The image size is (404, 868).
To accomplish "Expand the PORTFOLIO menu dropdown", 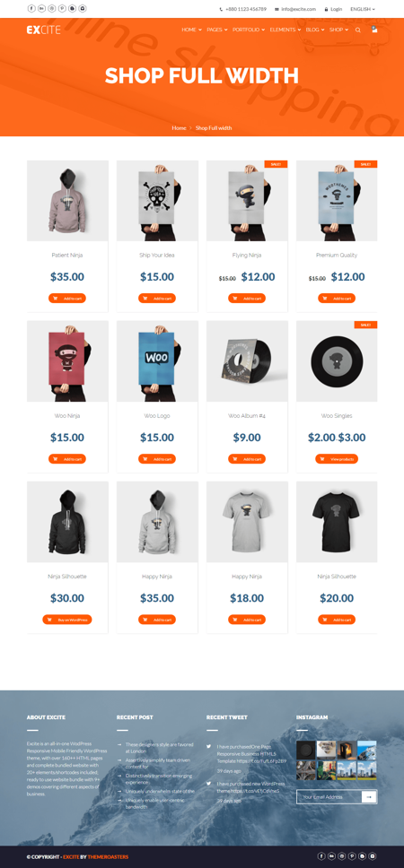I will click(249, 30).
